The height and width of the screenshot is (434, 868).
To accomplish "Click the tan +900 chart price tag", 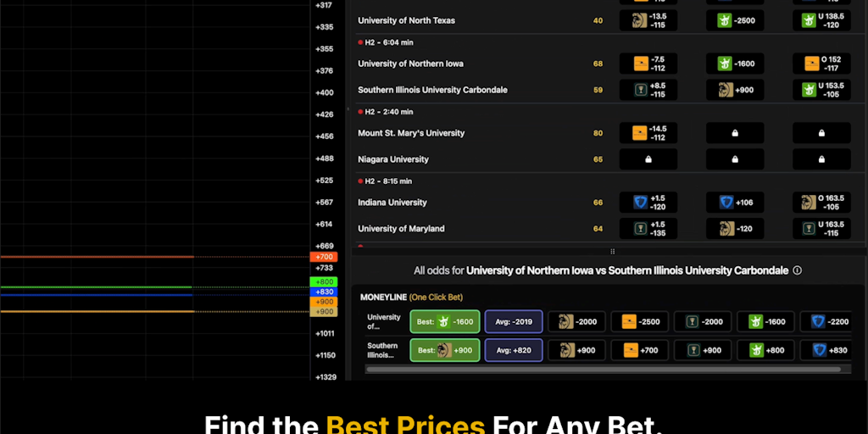I will coord(324,312).
